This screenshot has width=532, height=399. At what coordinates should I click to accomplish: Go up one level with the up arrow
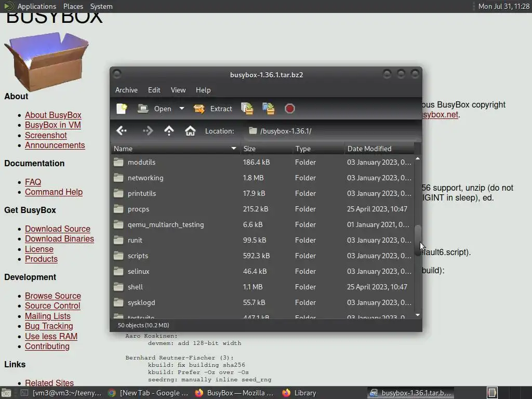[169, 130]
